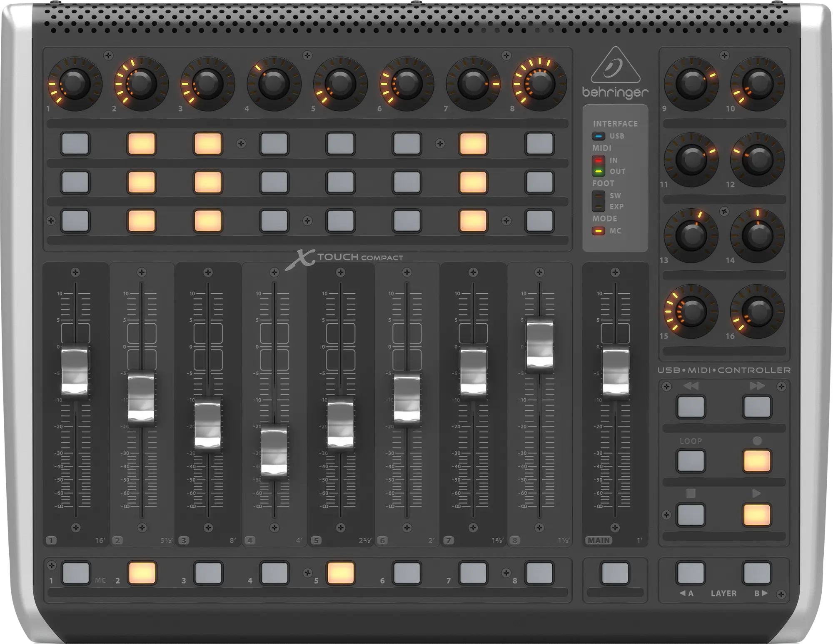Click the "FOOT" label

coord(603,183)
